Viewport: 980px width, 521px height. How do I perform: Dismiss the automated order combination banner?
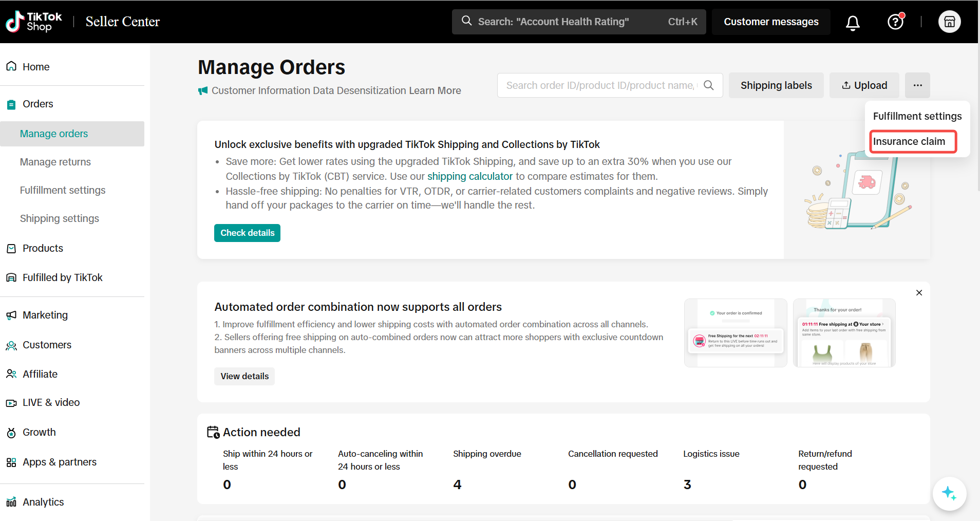(x=919, y=293)
